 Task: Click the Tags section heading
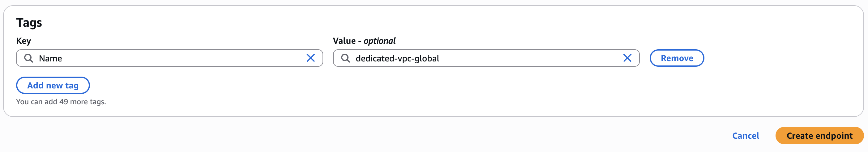[29, 23]
